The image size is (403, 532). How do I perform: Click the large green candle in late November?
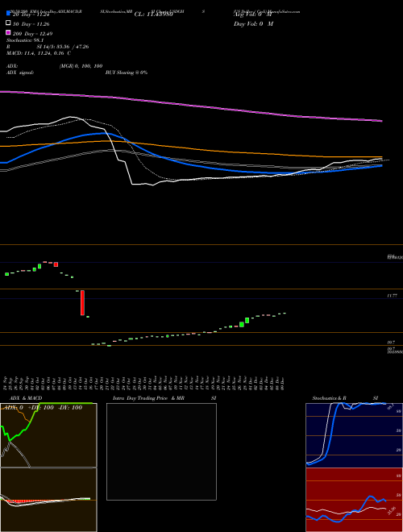point(247,320)
